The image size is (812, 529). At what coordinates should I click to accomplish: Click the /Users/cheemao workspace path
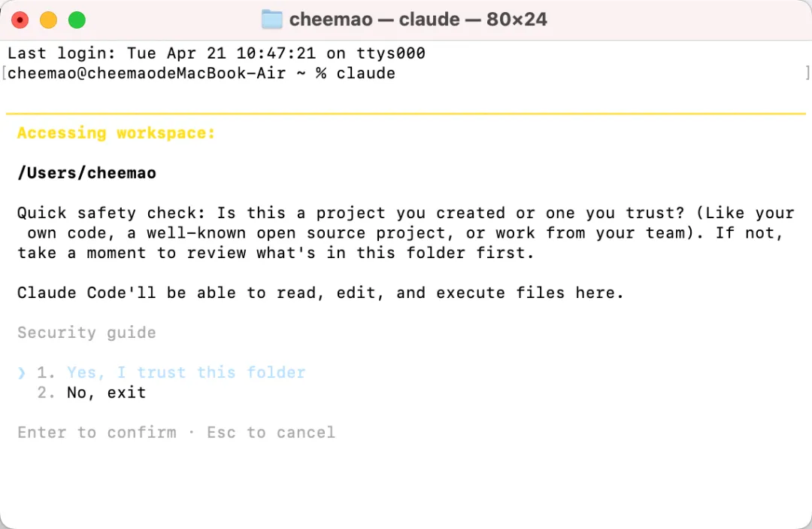(86, 173)
